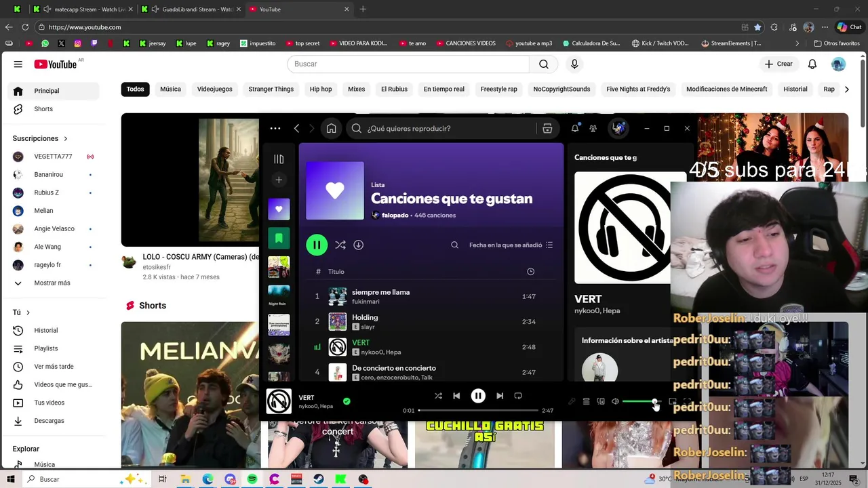The width and height of the screenshot is (868, 488).
Task: Open a new browser tab
Action: (363, 9)
